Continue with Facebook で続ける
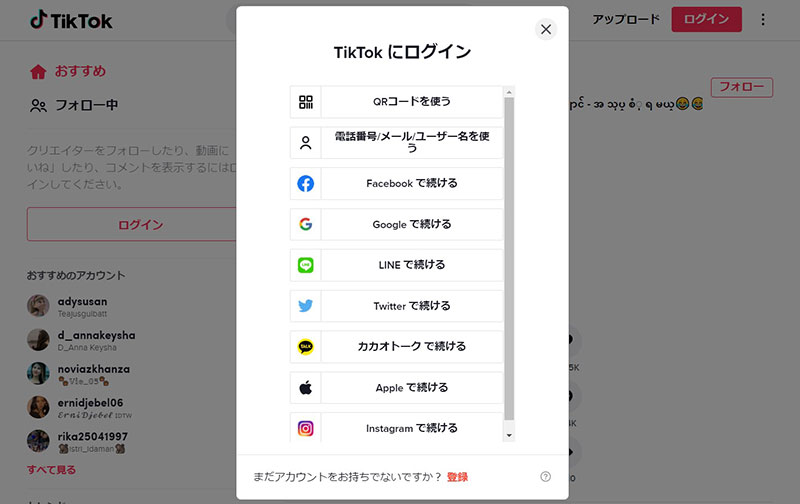Viewport: 800px width, 504px height. (x=396, y=184)
